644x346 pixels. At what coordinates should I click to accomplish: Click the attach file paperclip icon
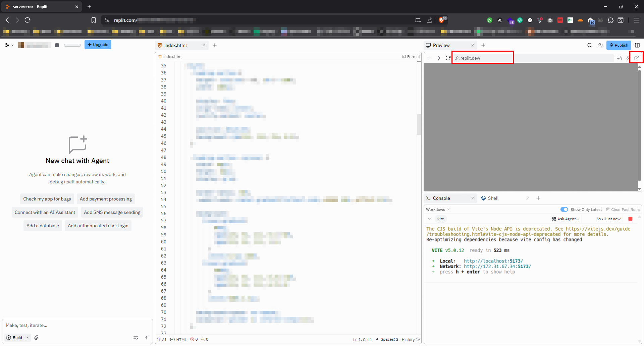click(37, 338)
